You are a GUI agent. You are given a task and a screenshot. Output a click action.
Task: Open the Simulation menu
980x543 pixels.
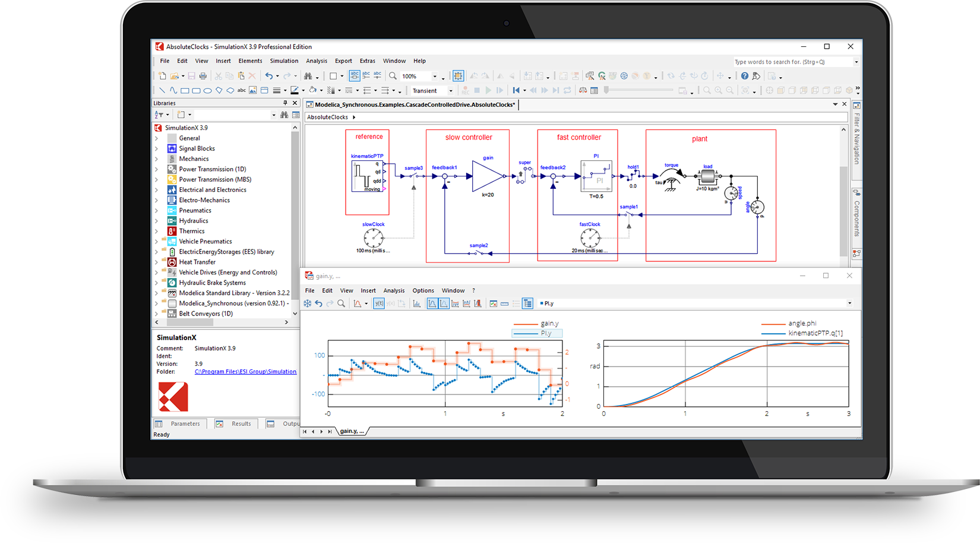pos(284,61)
